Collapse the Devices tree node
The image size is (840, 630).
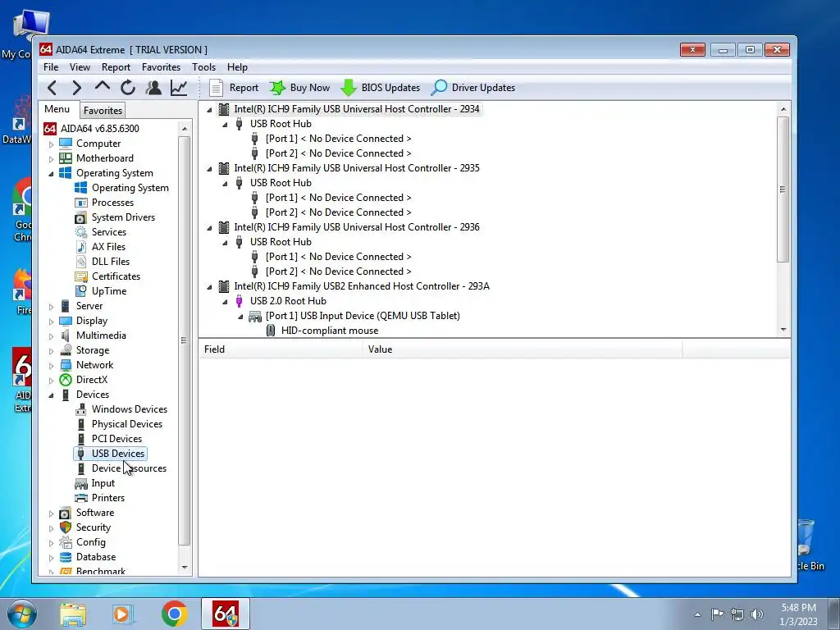52,395
